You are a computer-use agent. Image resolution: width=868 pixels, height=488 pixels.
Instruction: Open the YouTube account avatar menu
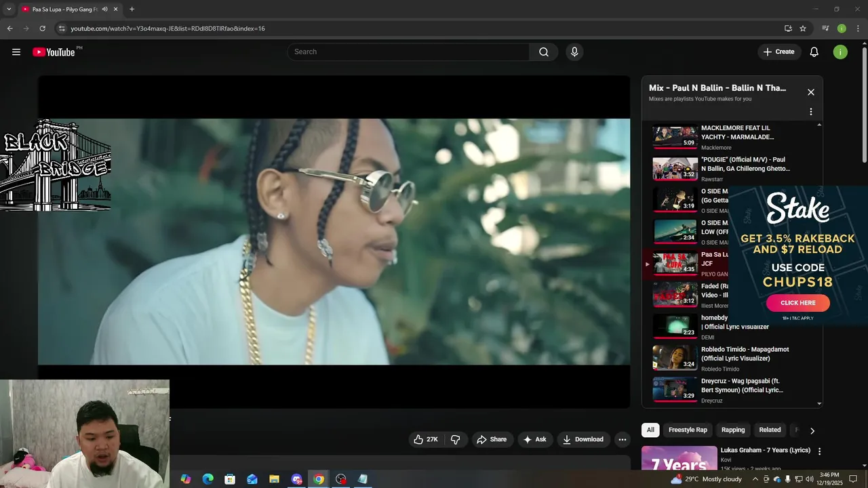coord(840,52)
